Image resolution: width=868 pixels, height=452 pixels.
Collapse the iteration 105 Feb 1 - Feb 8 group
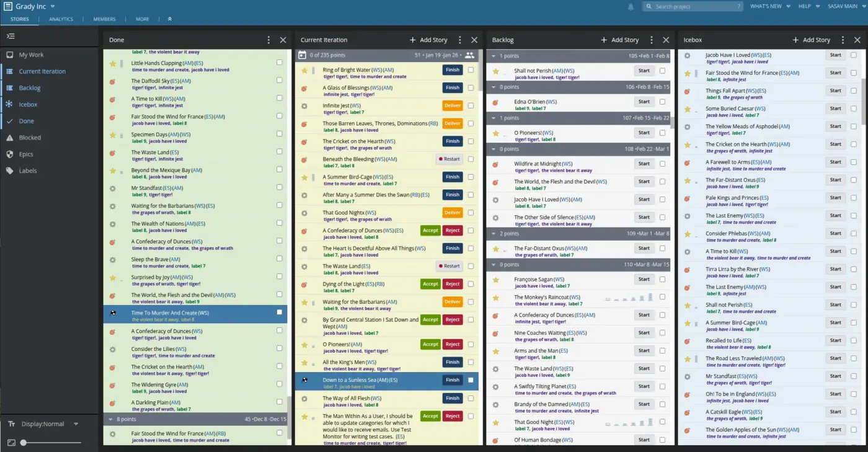494,56
